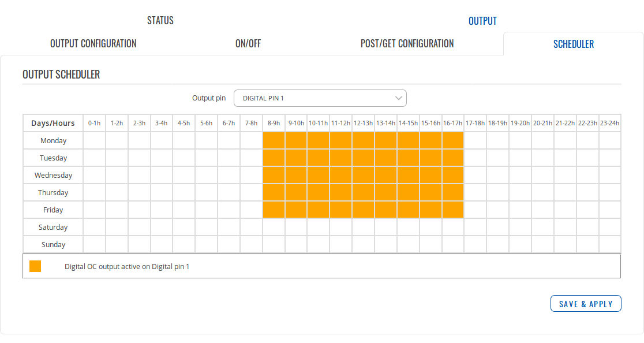
Task: Go to the On/Off tab
Action: (248, 44)
